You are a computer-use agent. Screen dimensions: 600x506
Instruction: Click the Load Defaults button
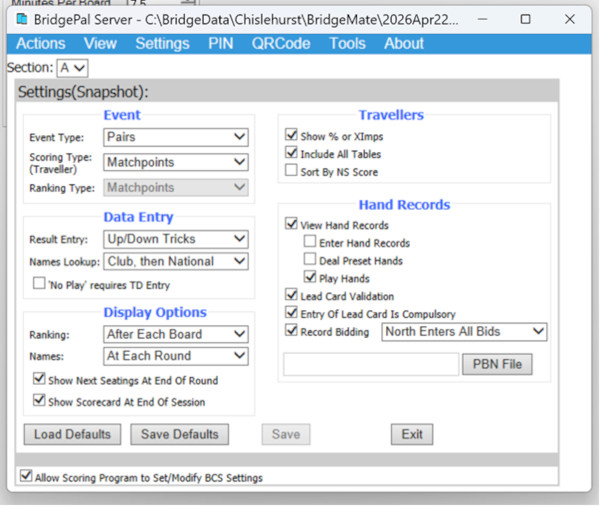(72, 434)
